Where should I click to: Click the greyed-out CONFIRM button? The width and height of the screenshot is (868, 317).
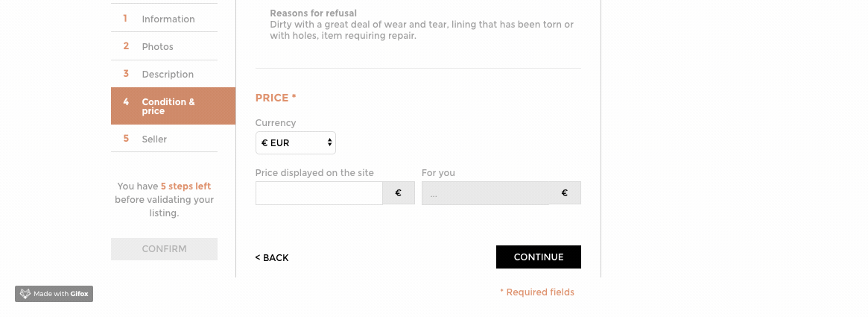point(164,249)
